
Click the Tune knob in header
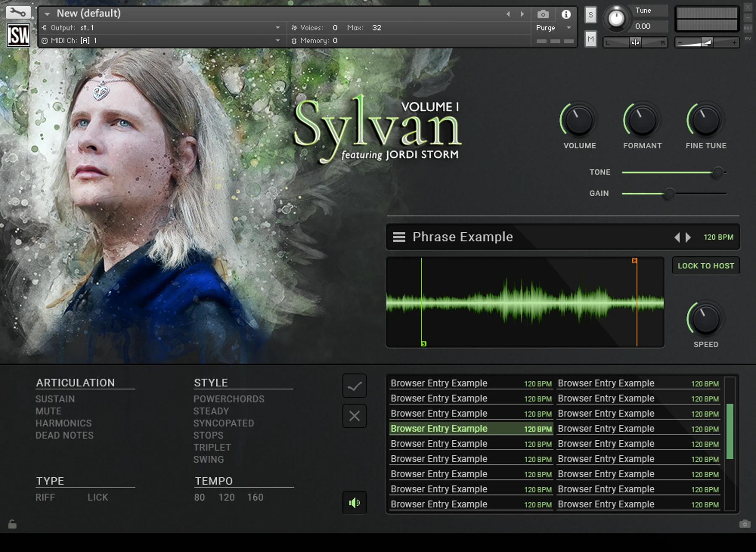(x=617, y=18)
